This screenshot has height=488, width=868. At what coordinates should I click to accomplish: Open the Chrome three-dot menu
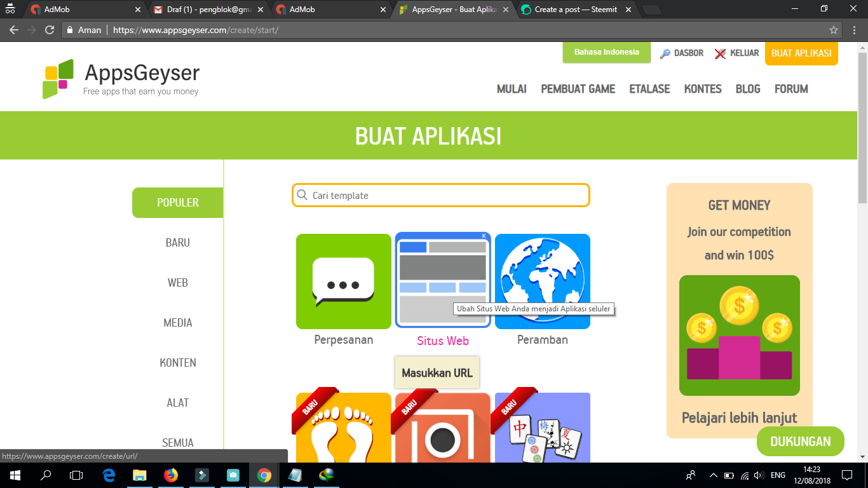coord(853,30)
